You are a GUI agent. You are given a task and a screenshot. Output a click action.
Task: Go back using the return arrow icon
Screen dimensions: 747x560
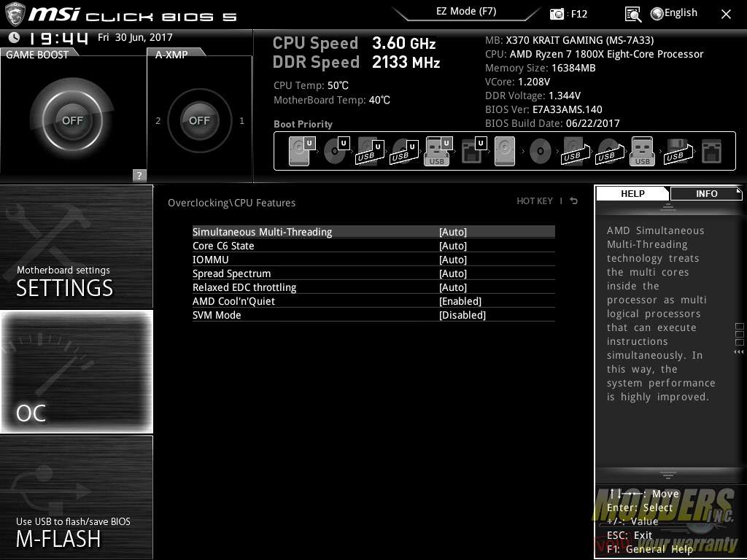point(574,201)
